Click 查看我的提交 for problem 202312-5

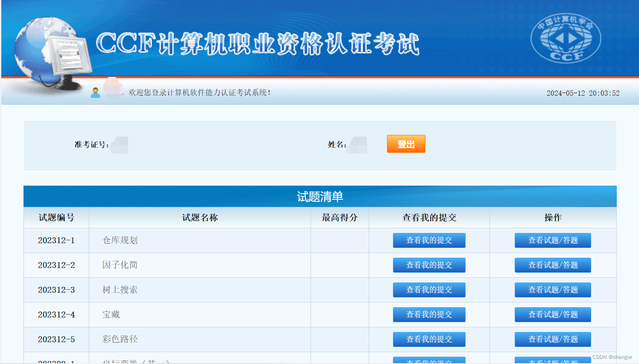click(x=429, y=339)
